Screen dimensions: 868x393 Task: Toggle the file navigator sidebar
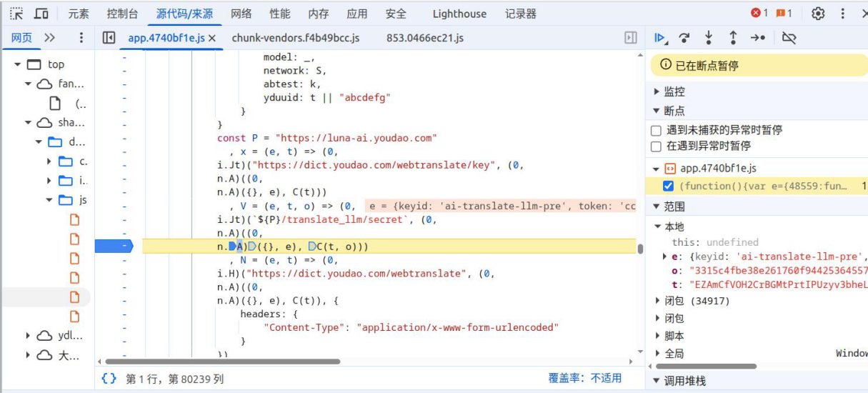[109, 38]
